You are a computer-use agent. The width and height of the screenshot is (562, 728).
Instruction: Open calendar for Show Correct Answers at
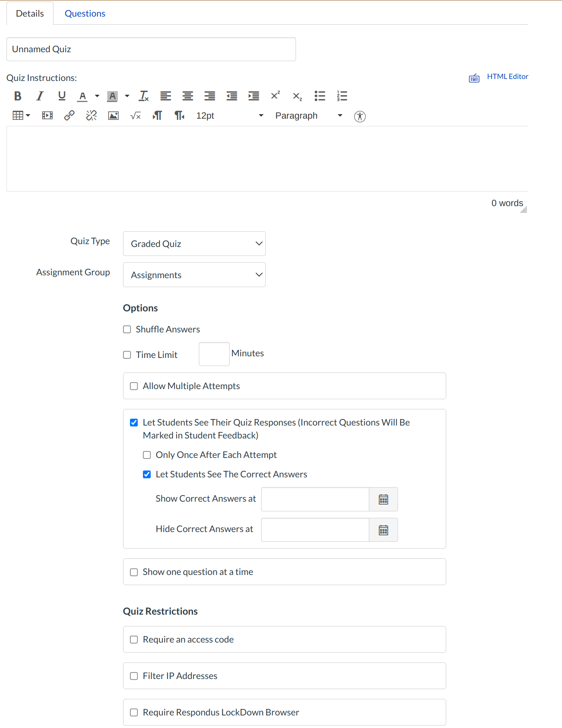pyautogui.click(x=383, y=499)
